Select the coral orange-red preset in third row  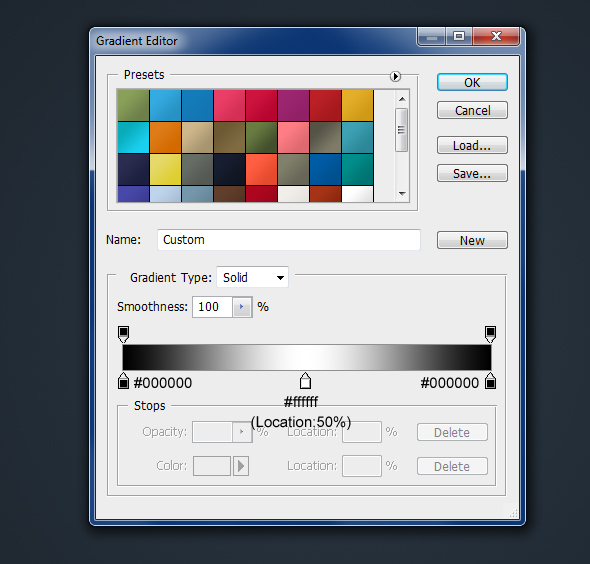coord(261,169)
